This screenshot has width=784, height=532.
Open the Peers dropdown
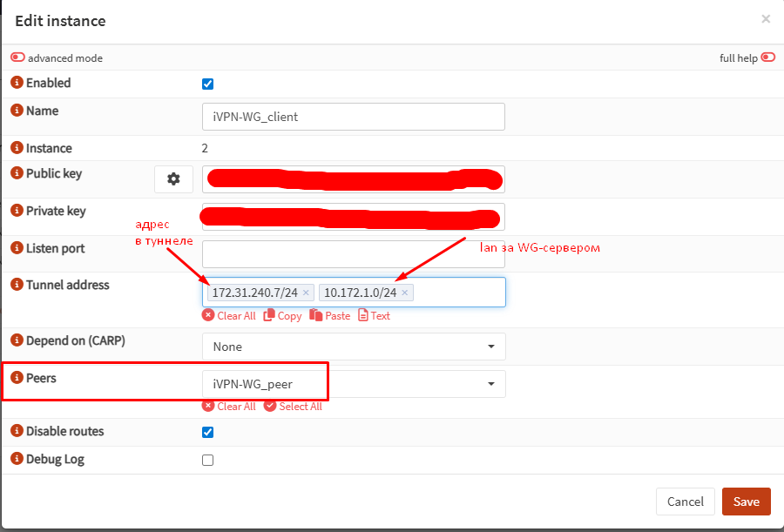tap(353, 383)
